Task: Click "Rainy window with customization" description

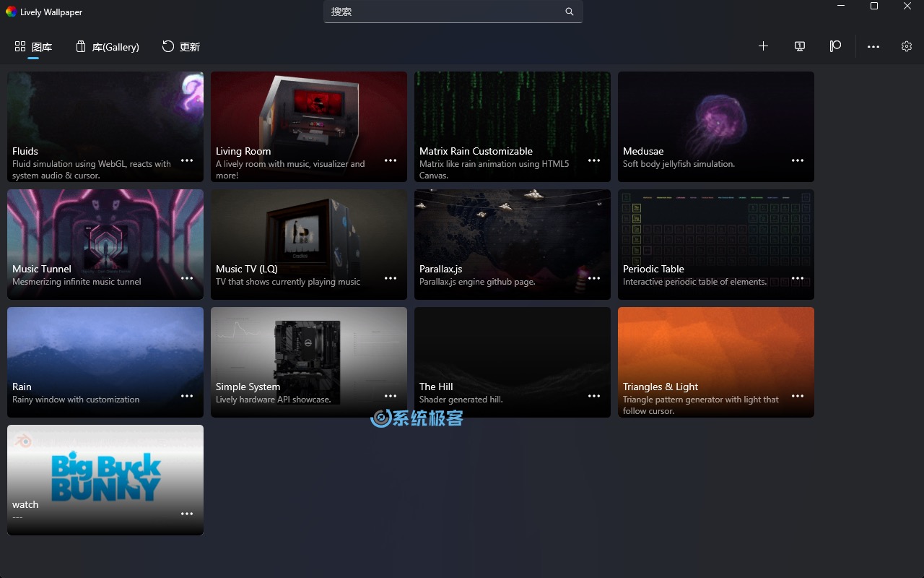Action: click(x=76, y=400)
